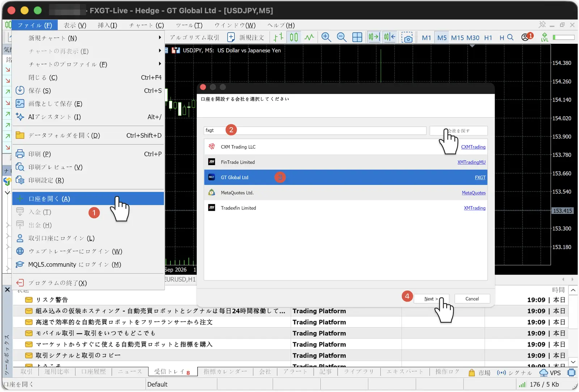Switch to the 指標カレンダー tab
The width and height of the screenshot is (579, 392).
(x=225, y=372)
